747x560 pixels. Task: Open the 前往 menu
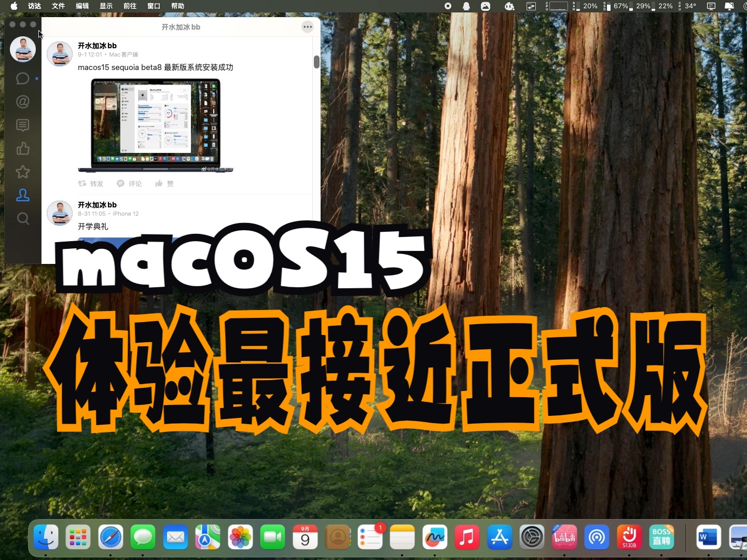(x=130, y=6)
